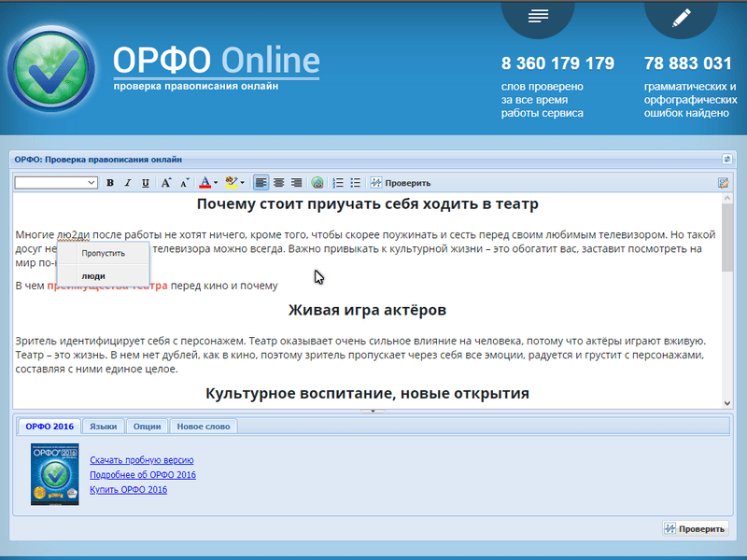Viewport: 747px width, 560px height.
Task: Click the editor scrollbar down arrow
Action: pos(727,403)
